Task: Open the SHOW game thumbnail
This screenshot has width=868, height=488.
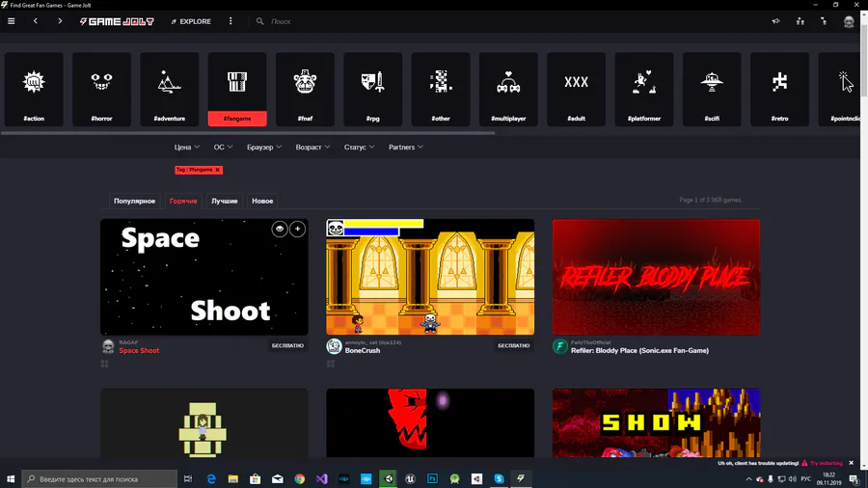Action: (x=656, y=422)
